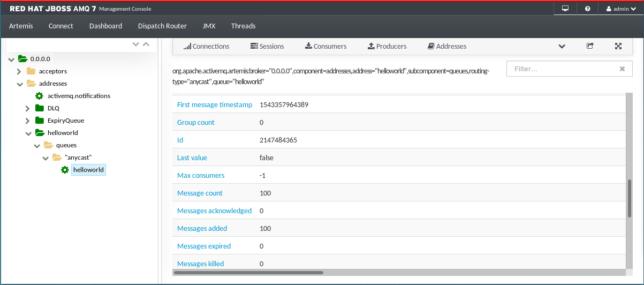Click the green DLQ folder icon
The width and height of the screenshot is (644, 285).
click(x=39, y=108)
